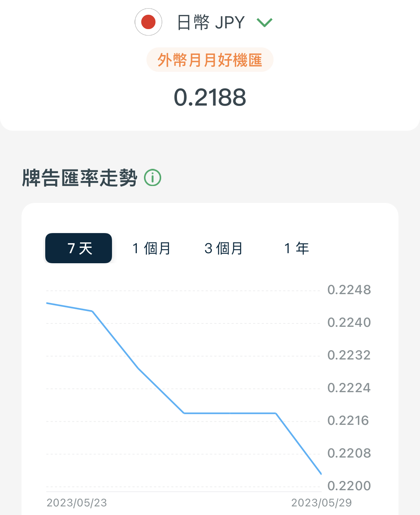The width and height of the screenshot is (420, 515).
Task: Click the 0.2248 axis label
Action: coord(349,290)
